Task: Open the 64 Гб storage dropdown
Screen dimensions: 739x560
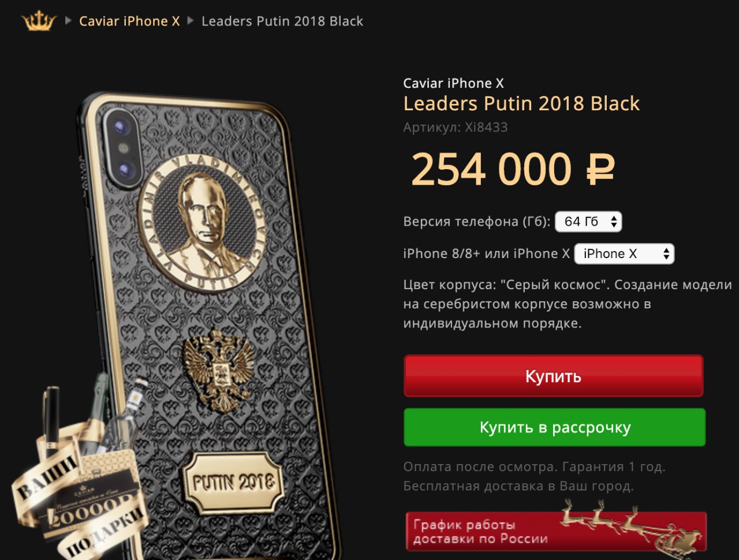Action: point(588,222)
